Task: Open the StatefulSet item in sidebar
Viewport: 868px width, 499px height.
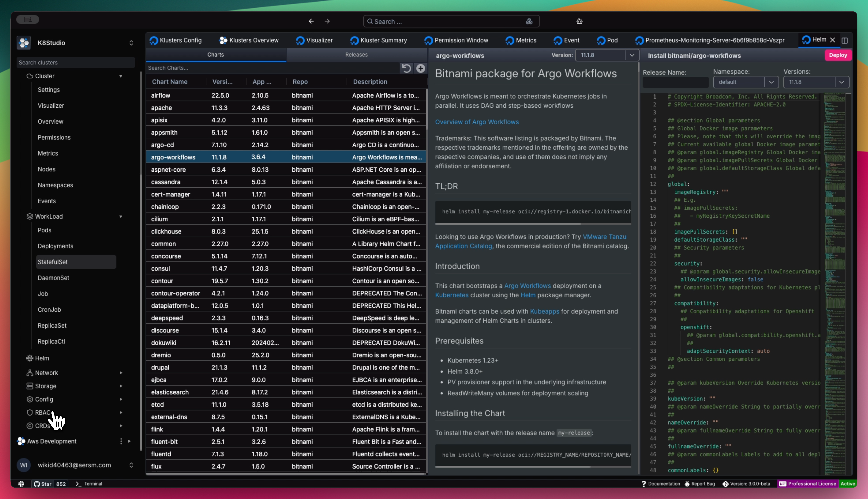Action: pos(76,262)
